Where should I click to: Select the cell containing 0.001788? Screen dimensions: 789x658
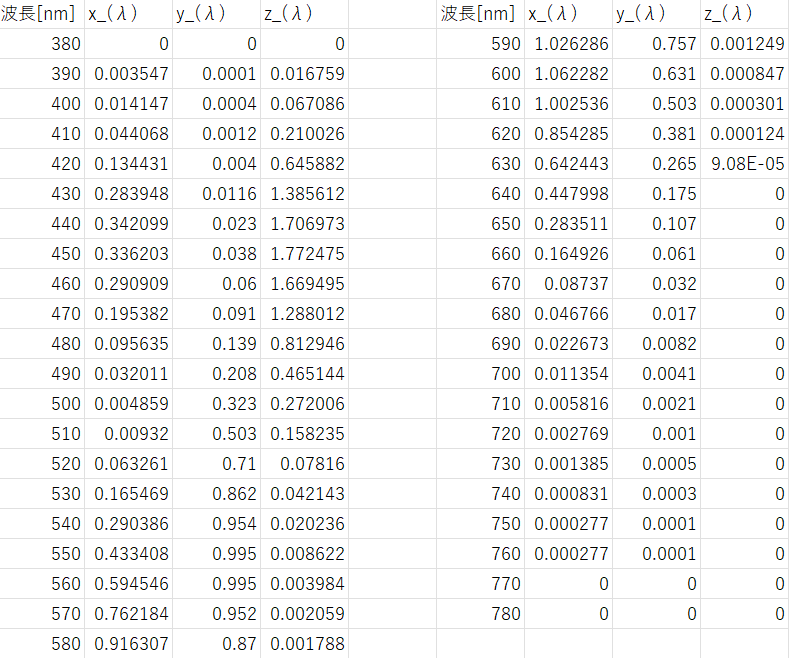point(307,644)
